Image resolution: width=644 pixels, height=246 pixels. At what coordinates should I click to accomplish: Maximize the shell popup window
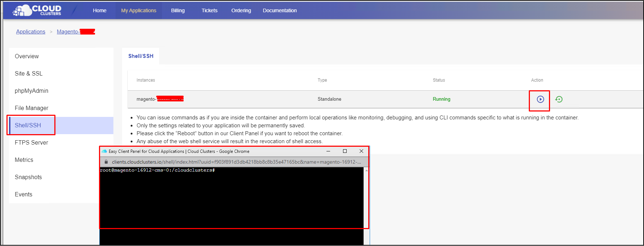tap(344, 151)
